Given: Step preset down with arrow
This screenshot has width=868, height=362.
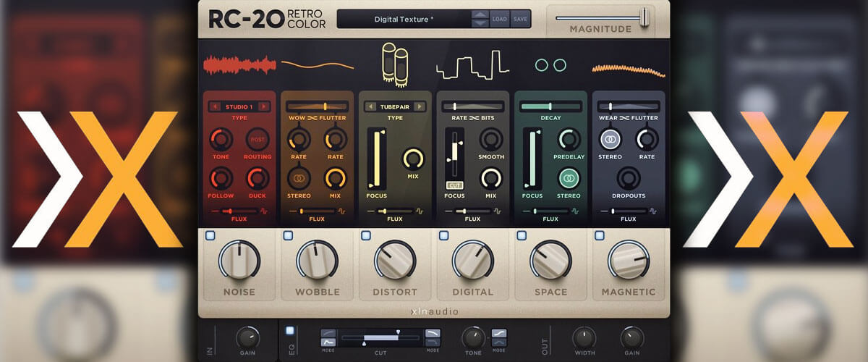Looking at the screenshot, I should click(x=480, y=24).
